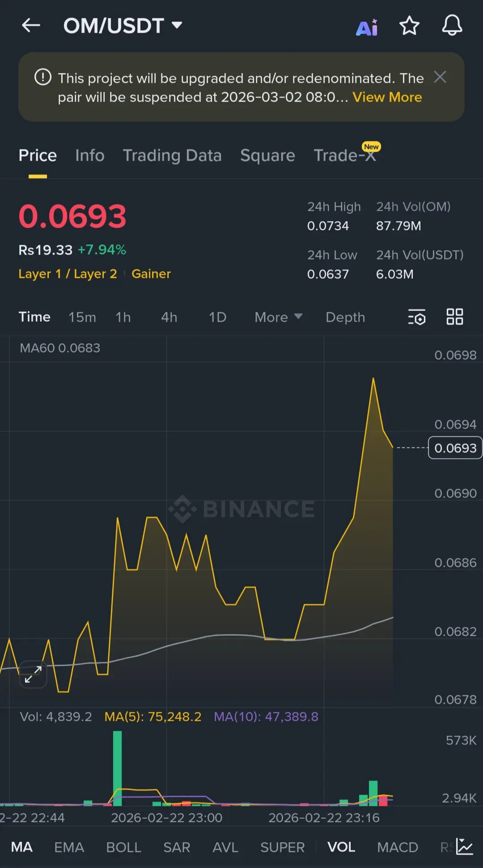This screenshot has height=868, width=483.
Task: Tap the 2026-02-22 23:00 time label
Action: [166, 818]
